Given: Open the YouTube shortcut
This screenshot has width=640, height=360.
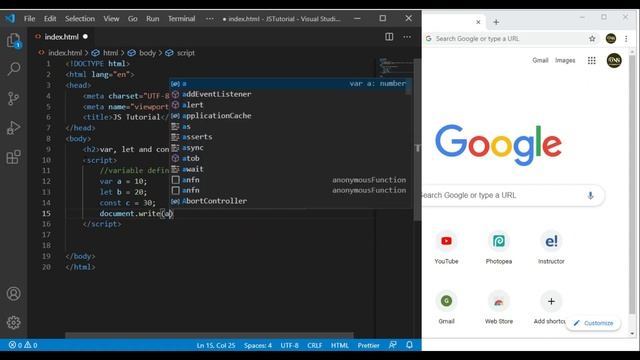Looking at the screenshot, I should pyautogui.click(x=446, y=247).
